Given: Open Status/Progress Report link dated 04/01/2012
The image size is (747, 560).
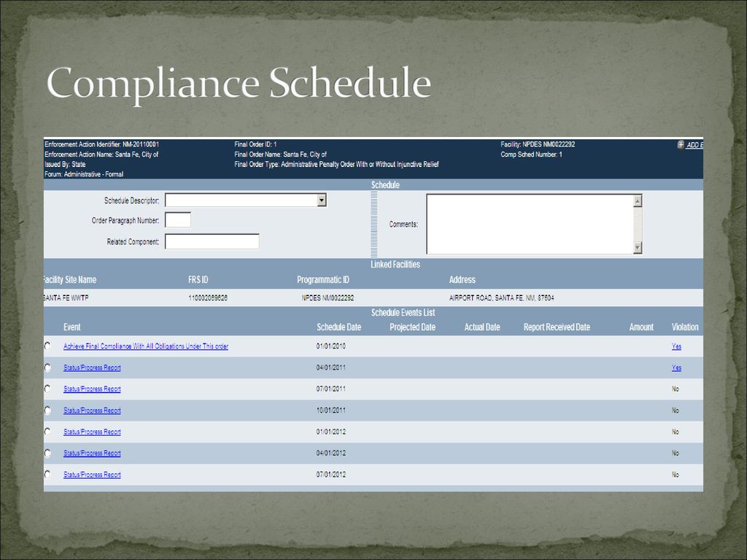Looking at the screenshot, I should point(92,454).
